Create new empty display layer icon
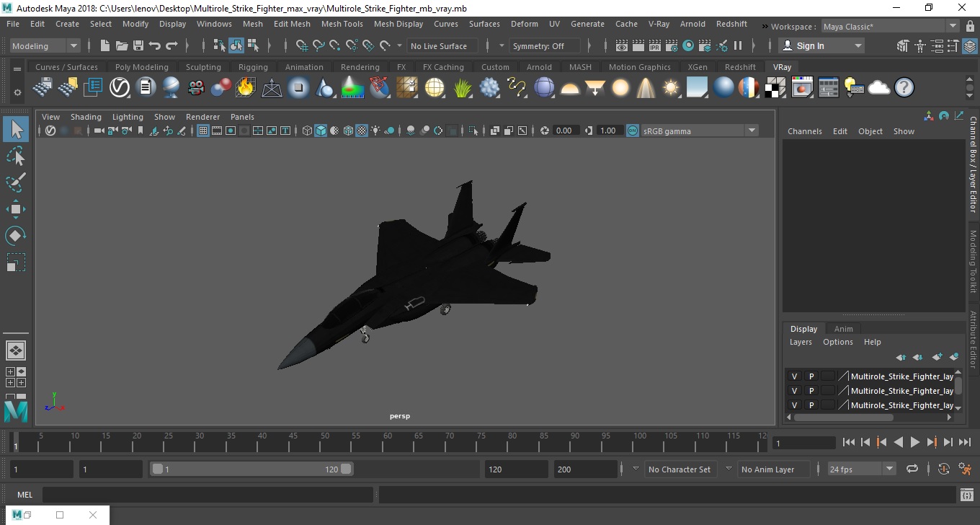 pyautogui.click(x=937, y=357)
